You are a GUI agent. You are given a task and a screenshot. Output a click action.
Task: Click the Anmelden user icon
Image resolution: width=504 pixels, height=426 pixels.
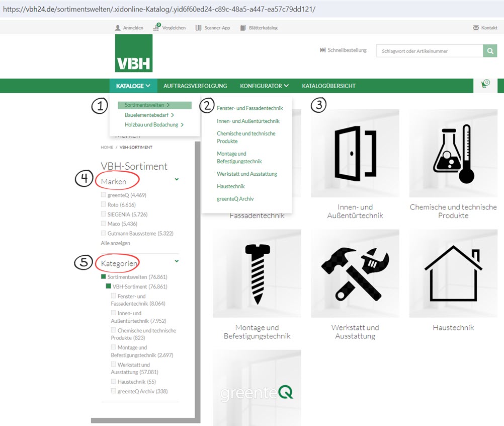(118, 28)
